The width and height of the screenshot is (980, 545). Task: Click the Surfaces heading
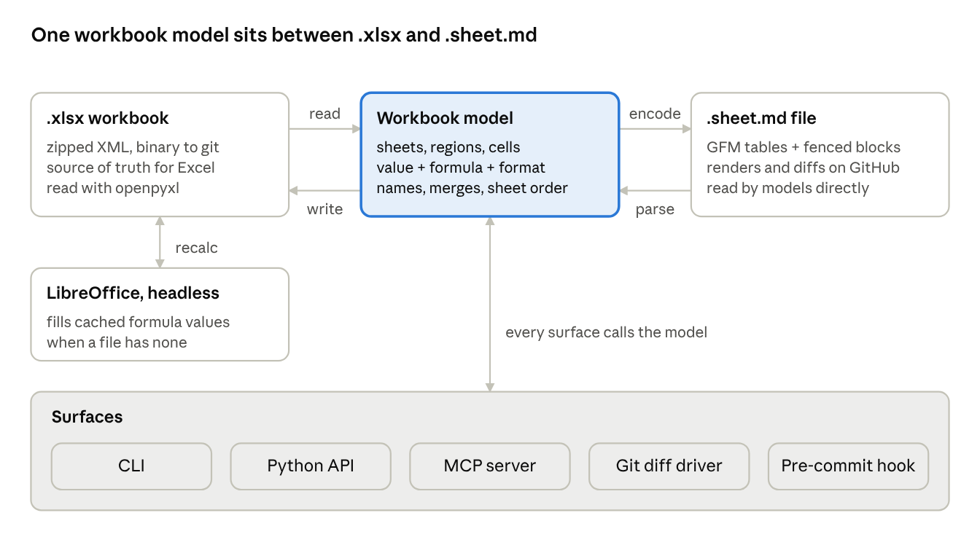(x=87, y=417)
